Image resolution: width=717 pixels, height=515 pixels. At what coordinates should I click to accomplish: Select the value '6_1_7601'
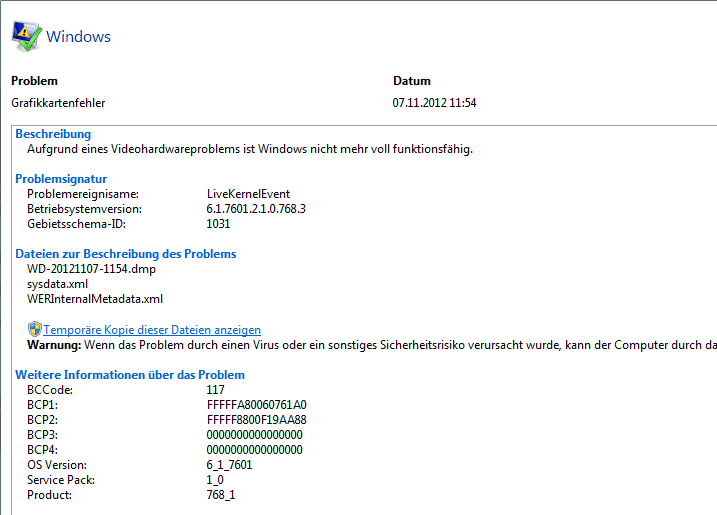coord(229,465)
